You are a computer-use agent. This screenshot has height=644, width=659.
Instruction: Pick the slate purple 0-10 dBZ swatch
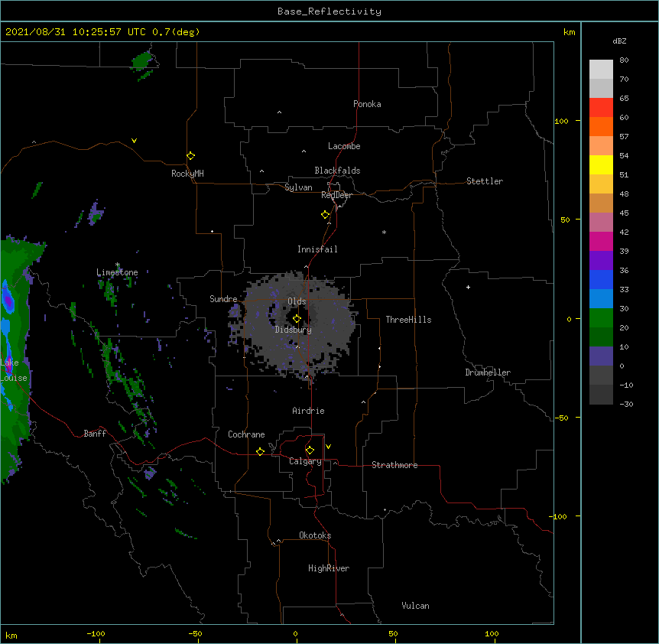[601, 356]
